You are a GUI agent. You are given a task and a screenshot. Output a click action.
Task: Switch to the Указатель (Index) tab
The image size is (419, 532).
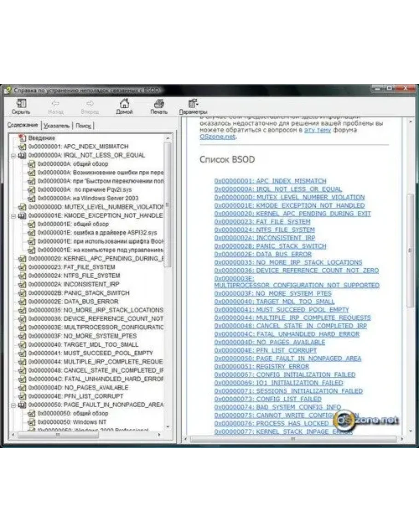[57, 126]
